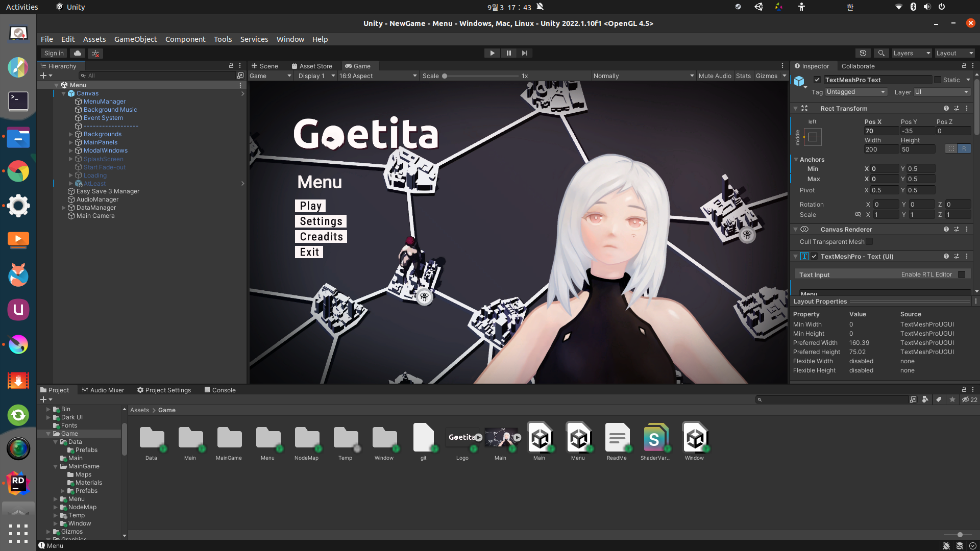Click the Mute Audio button
Screen dimensions: 980x551
point(715,76)
